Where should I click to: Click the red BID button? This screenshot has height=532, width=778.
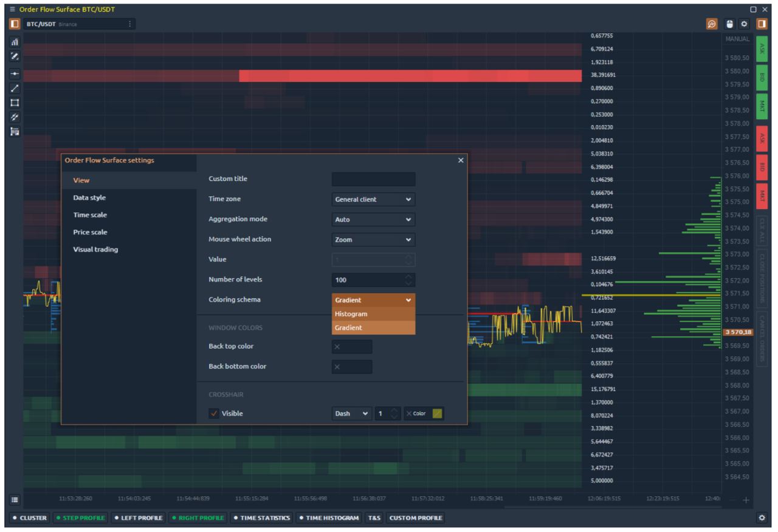[x=762, y=168]
